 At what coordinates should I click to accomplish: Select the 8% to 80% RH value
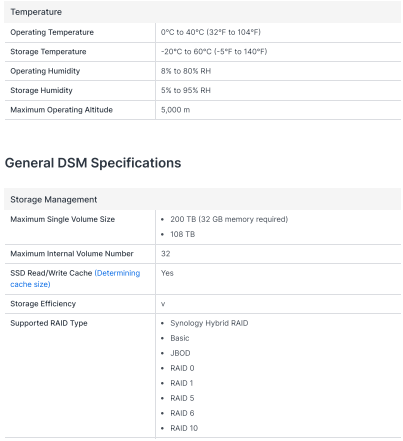186,71
